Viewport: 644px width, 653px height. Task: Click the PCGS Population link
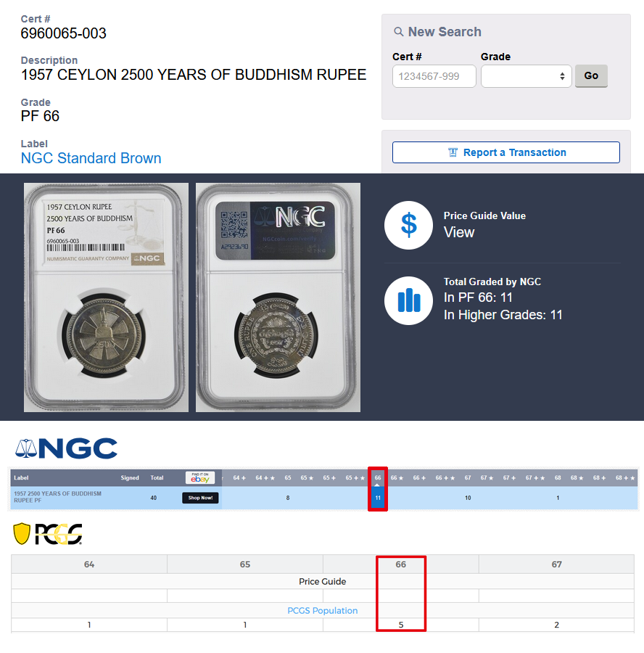coord(323,610)
